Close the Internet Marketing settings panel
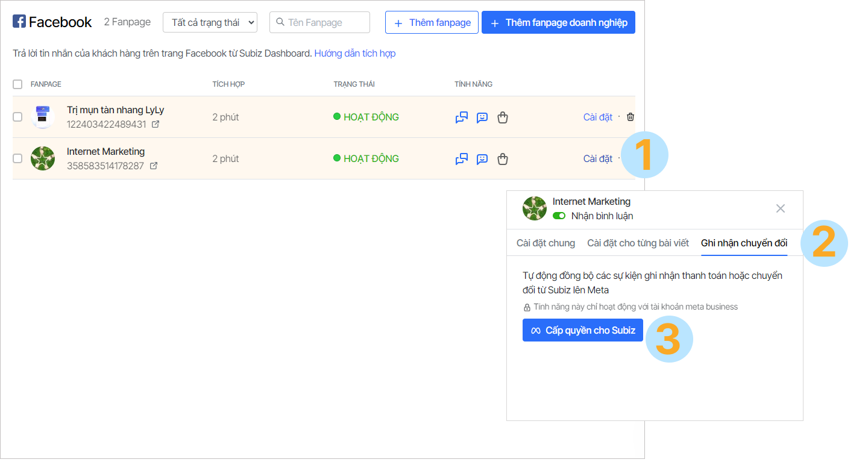 [x=781, y=208]
